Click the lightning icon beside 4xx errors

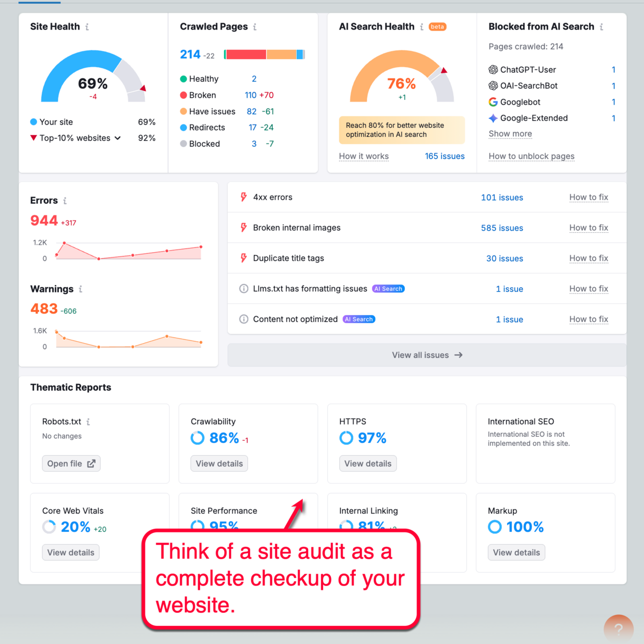point(244,197)
